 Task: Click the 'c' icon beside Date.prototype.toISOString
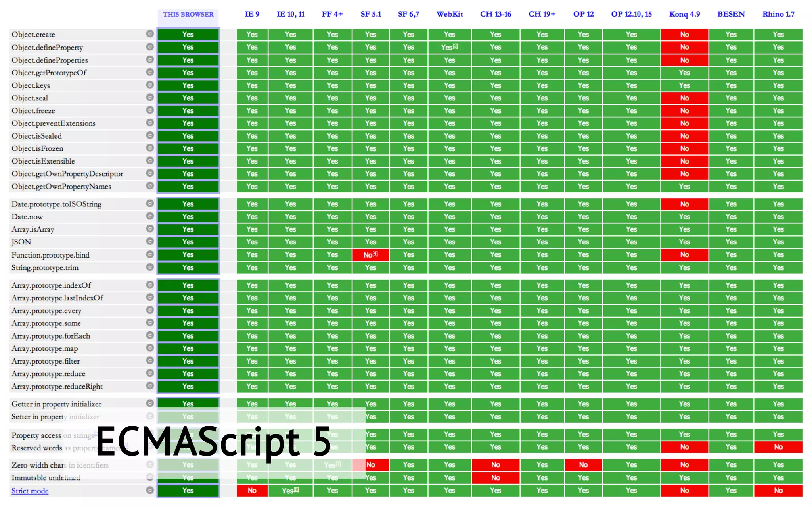(x=150, y=204)
